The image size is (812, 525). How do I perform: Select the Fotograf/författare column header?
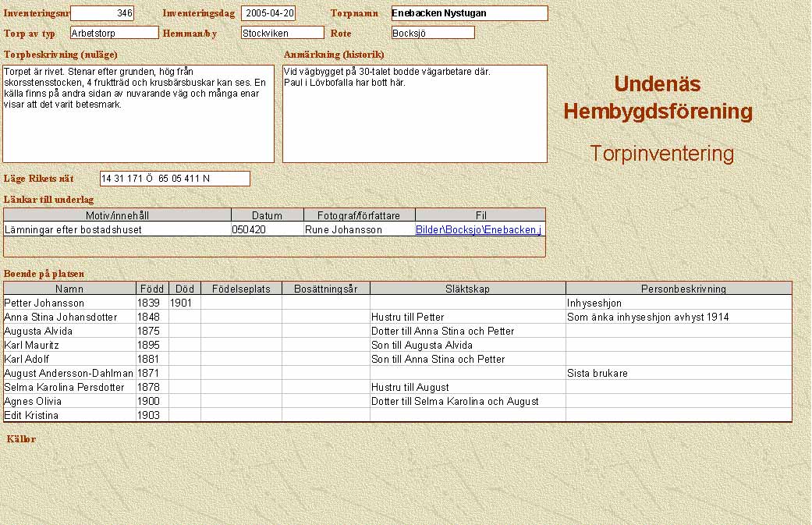(359, 215)
